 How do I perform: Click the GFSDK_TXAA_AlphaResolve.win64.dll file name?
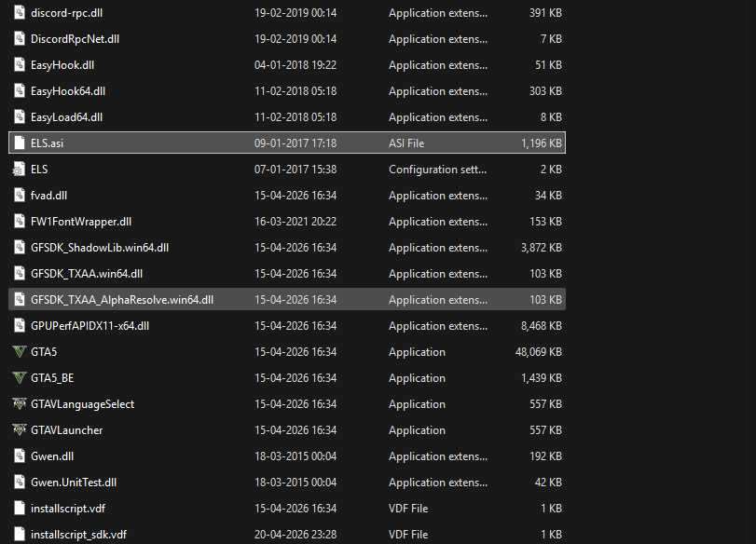122,300
